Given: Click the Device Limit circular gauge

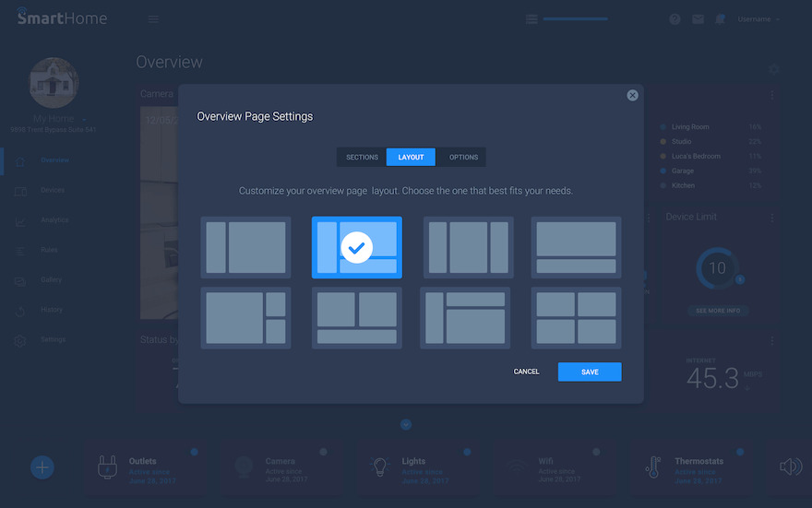Looking at the screenshot, I should (x=717, y=268).
